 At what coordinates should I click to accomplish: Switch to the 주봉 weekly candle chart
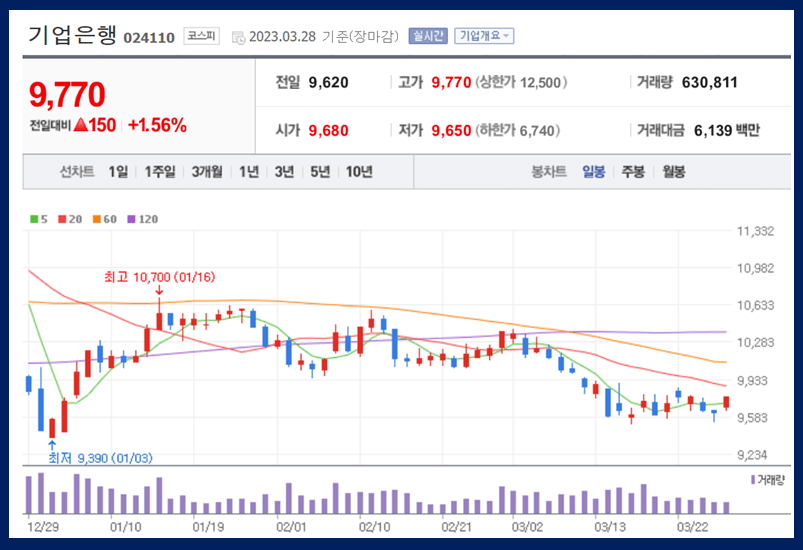633,172
